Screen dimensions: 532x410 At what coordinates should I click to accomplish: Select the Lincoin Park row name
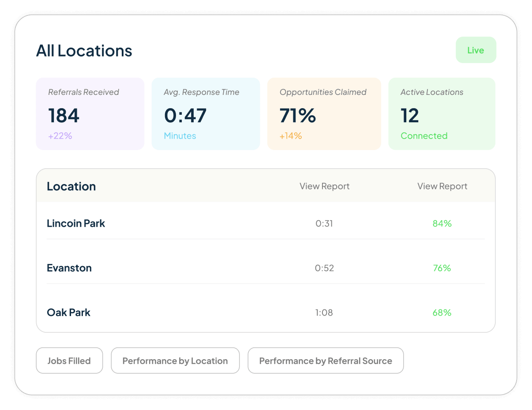pyautogui.click(x=76, y=223)
